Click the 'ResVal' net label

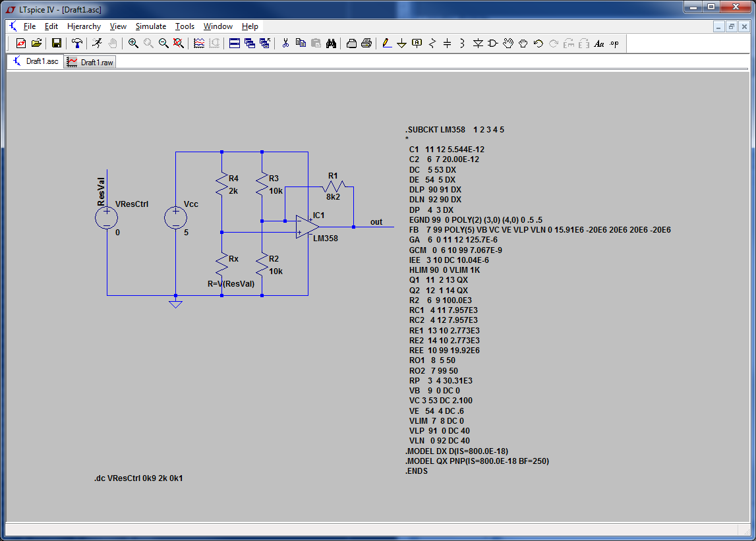[x=101, y=191]
